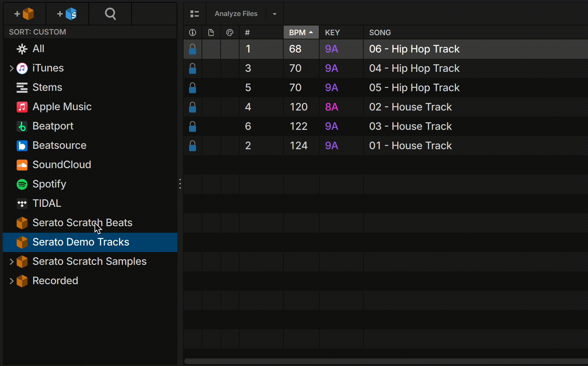Open the library search magnifier

[x=110, y=14]
